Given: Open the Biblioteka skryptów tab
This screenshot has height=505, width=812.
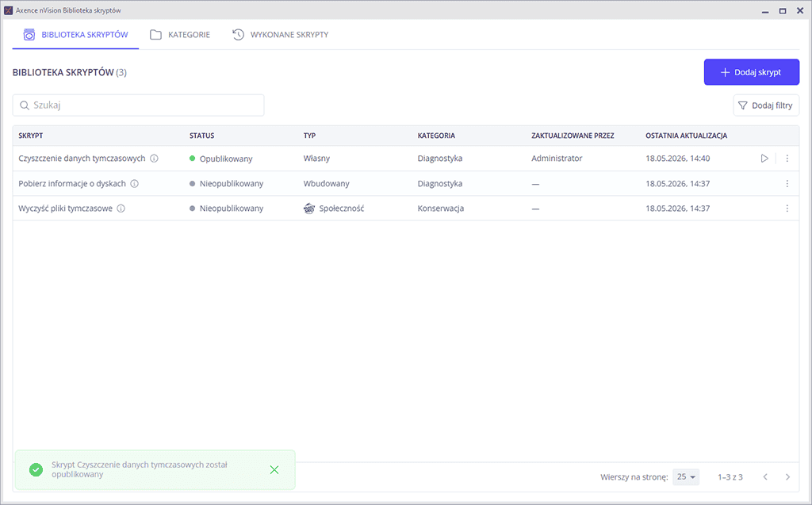Looking at the screenshot, I should pos(75,35).
